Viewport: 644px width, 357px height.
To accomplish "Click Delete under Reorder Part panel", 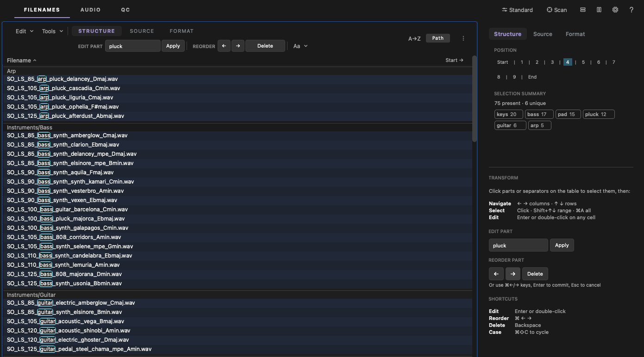I will tap(535, 274).
